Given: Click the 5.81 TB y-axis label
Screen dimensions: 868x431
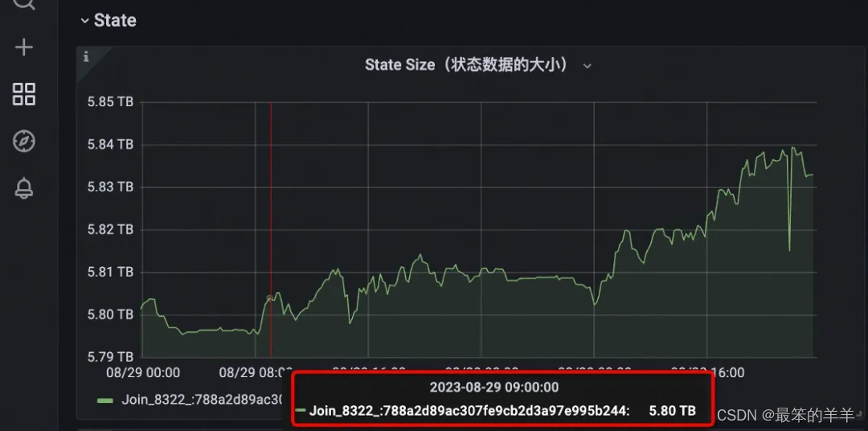Looking at the screenshot, I should (x=111, y=272).
